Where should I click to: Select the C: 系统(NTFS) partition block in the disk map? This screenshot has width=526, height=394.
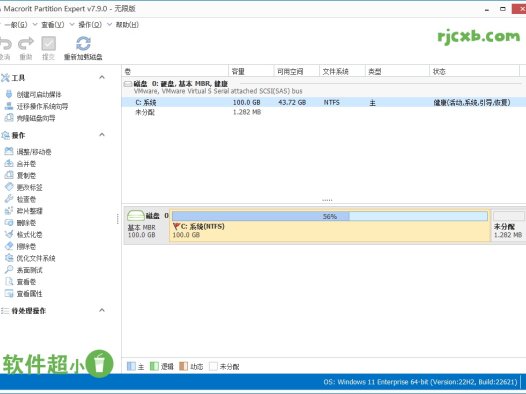pyautogui.click(x=330, y=226)
